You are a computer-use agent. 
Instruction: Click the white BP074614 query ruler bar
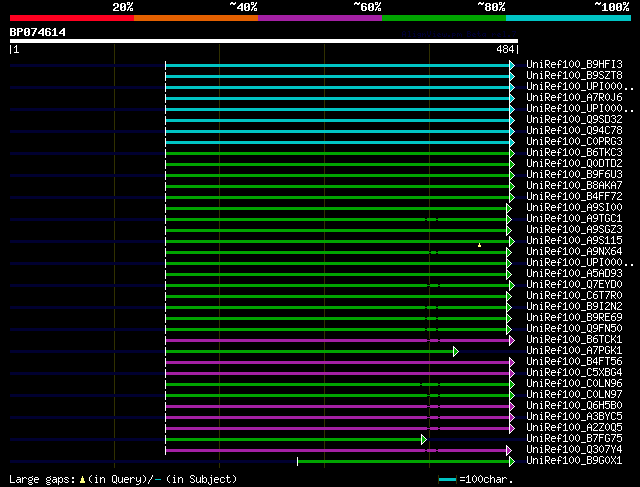click(x=263, y=41)
